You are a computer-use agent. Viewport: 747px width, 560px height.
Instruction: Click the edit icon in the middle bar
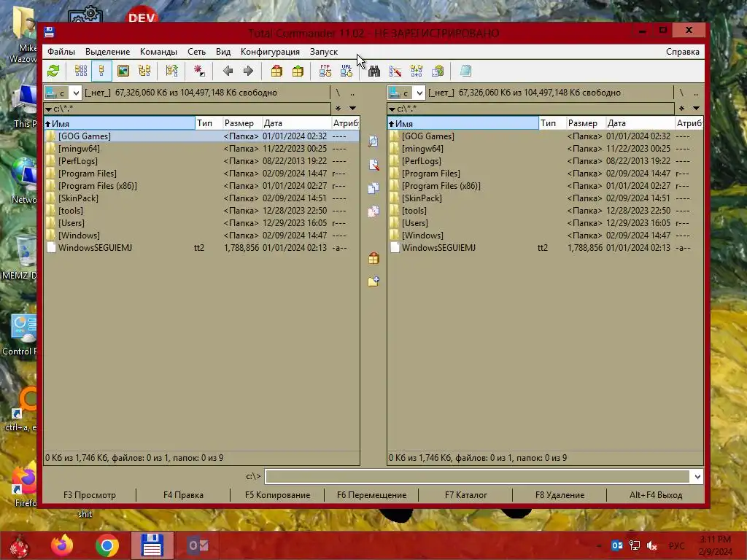(x=373, y=165)
